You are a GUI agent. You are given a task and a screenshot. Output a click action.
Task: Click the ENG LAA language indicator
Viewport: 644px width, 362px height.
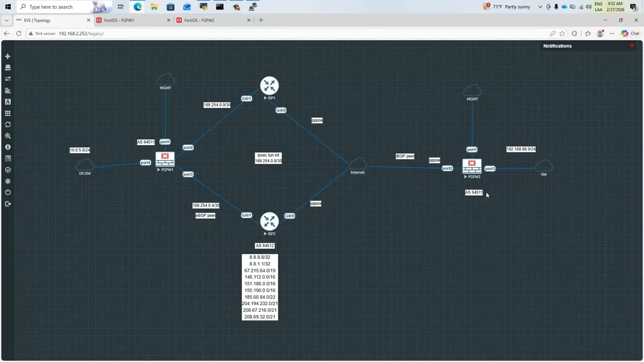tap(598, 7)
